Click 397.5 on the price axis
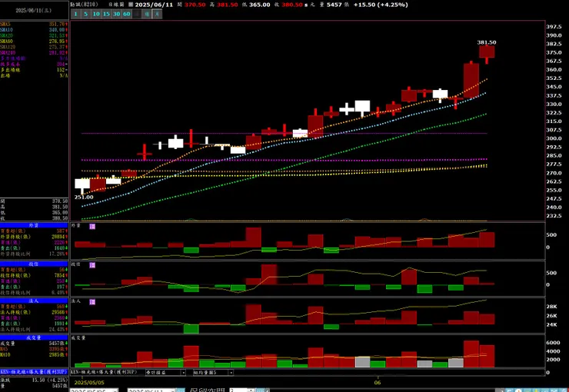 click(554, 27)
